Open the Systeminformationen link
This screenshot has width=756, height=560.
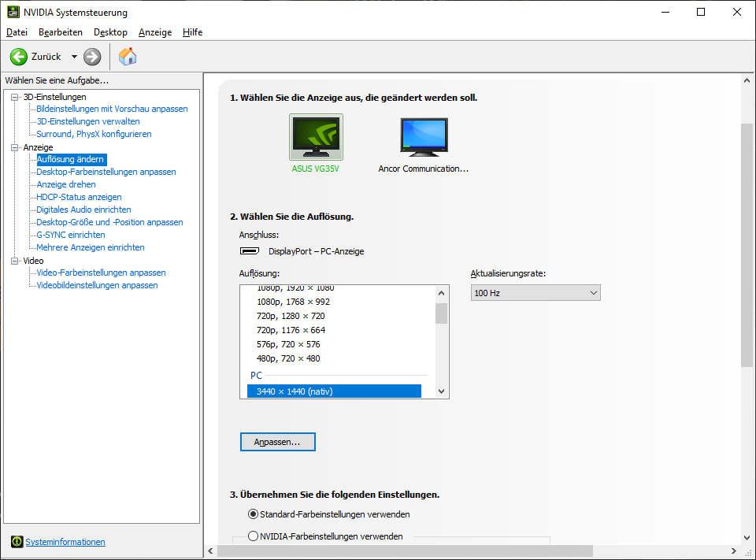[65, 542]
